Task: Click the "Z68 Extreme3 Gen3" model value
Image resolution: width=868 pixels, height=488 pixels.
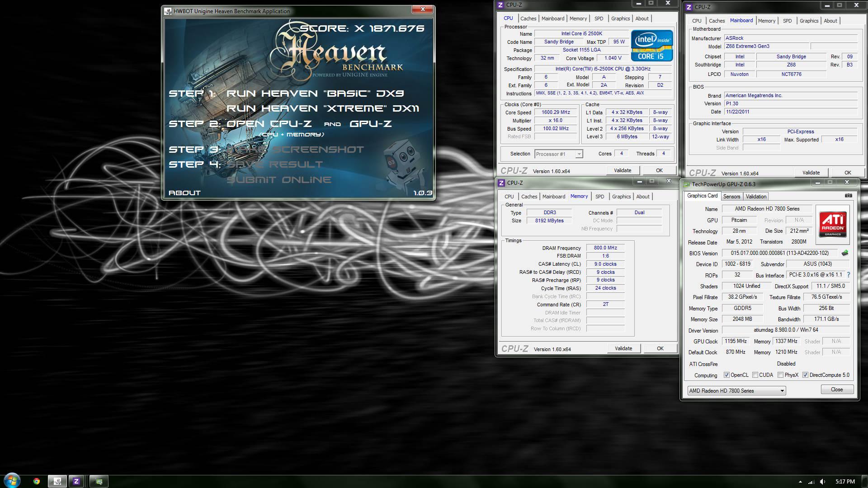Action: click(x=766, y=46)
